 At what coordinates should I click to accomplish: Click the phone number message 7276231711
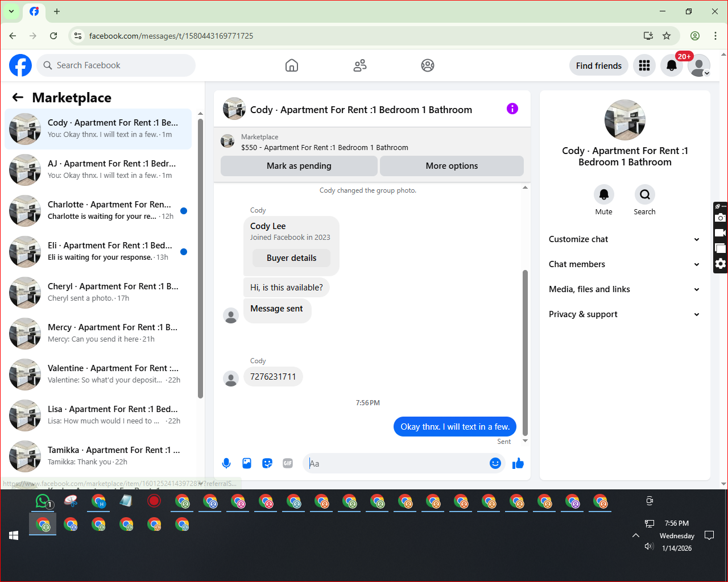click(x=273, y=377)
